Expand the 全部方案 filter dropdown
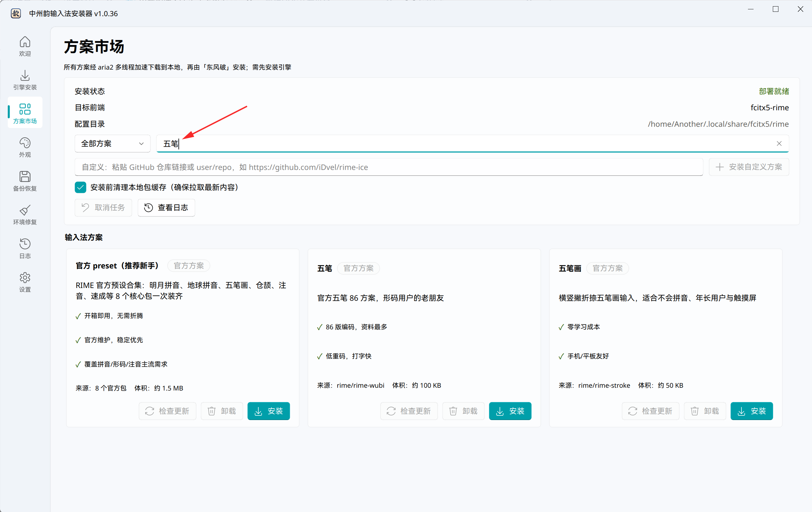Viewport: 812px width, 512px height. pos(113,144)
